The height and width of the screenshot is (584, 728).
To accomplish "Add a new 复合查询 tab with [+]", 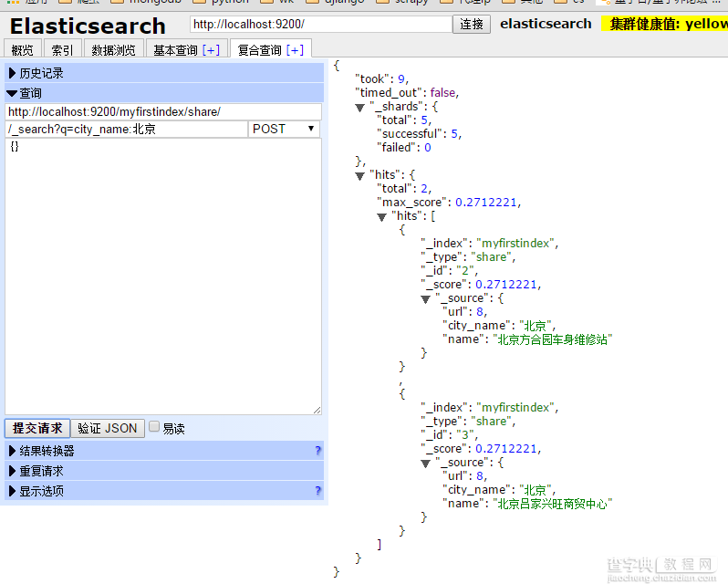I will point(295,49).
